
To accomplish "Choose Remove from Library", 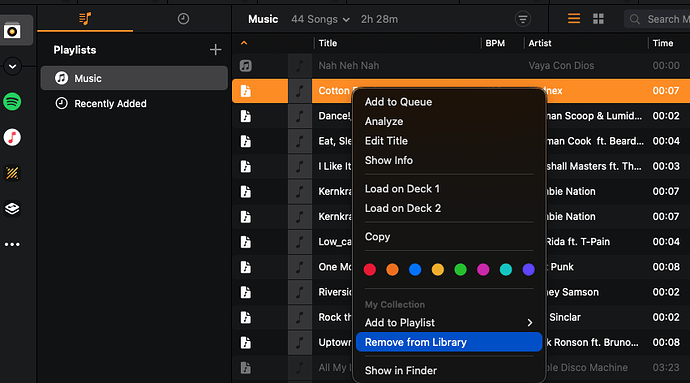I will (x=449, y=342).
